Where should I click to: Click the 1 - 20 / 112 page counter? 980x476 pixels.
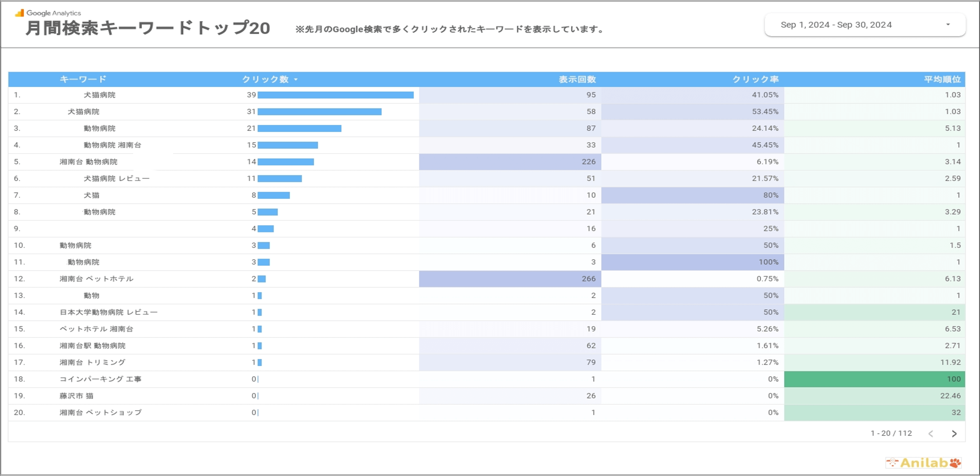tap(891, 433)
